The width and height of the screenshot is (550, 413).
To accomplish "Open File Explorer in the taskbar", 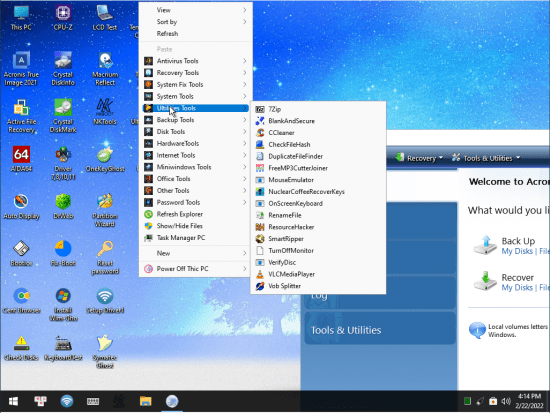I will click(x=146, y=401).
